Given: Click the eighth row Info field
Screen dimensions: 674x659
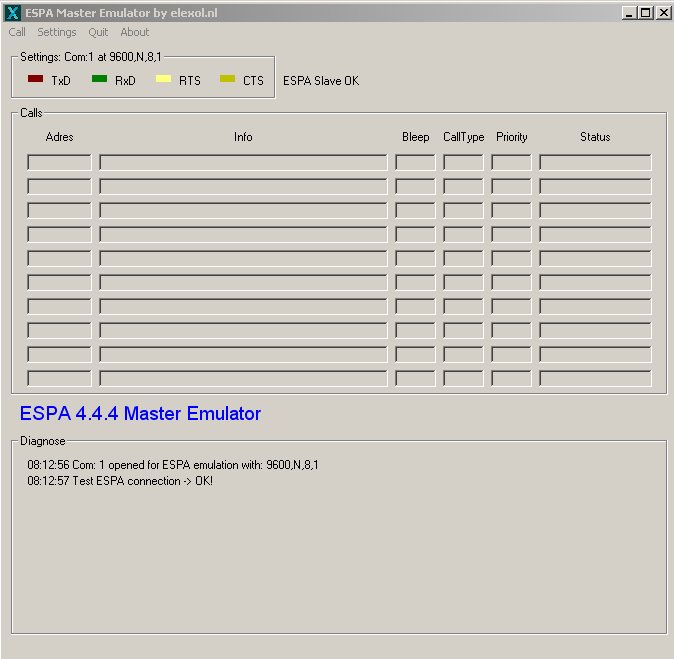Looking at the screenshot, I should (243, 331).
